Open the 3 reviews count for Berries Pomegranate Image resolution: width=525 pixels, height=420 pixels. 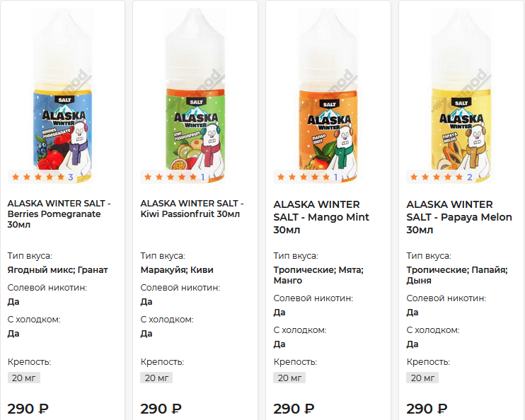tap(71, 177)
